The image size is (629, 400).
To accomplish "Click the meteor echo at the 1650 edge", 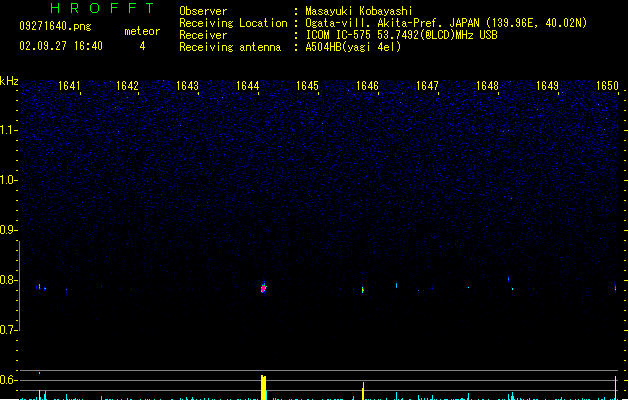I will click(615, 288).
